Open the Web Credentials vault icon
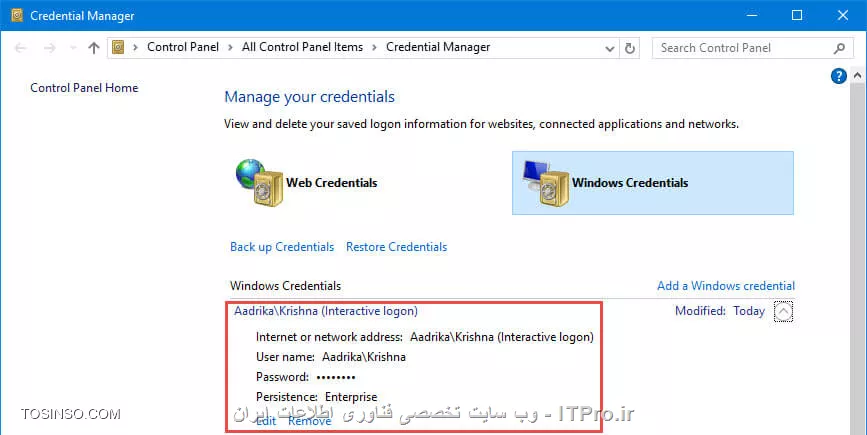The image size is (867, 435). (x=259, y=182)
